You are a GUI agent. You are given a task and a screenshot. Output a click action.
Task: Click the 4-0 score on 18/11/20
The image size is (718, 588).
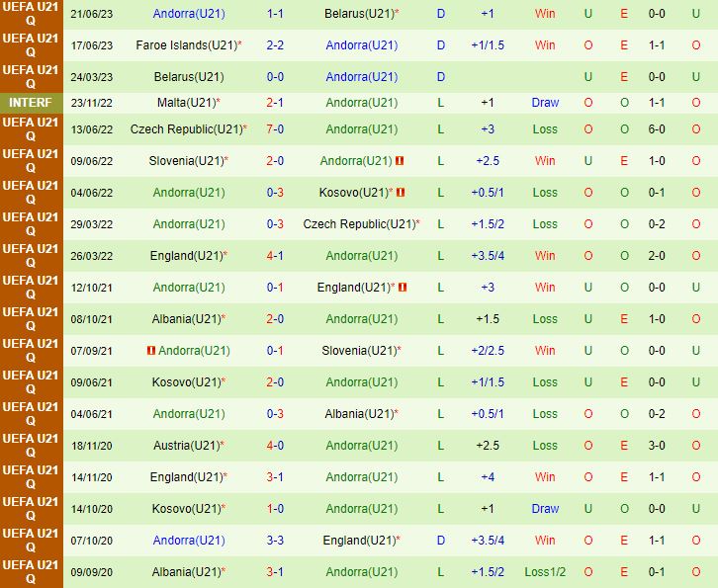275,446
